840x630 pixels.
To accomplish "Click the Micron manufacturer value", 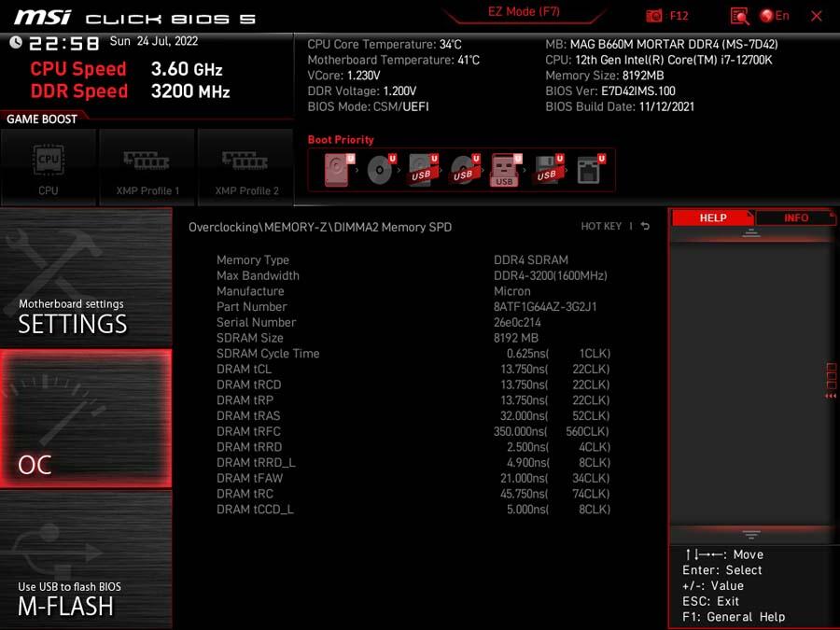I will (512, 291).
